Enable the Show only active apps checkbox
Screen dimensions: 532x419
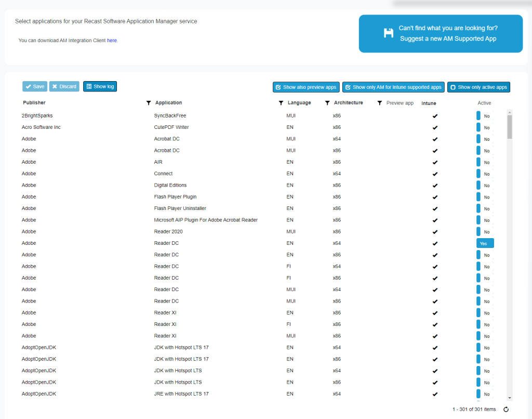[453, 87]
